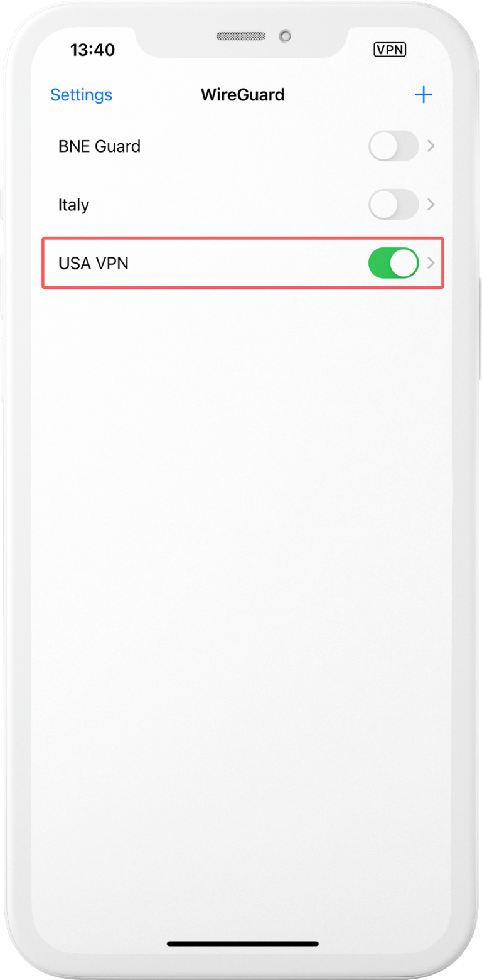Viewport: 482px width, 980px height.
Task: Show USA VPN details using its chevron
Action: [x=431, y=263]
